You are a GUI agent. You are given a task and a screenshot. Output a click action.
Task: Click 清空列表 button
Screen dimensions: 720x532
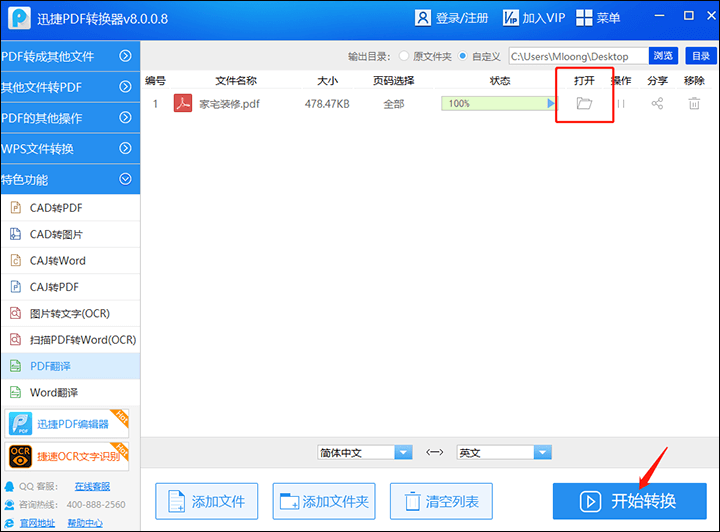click(441, 501)
